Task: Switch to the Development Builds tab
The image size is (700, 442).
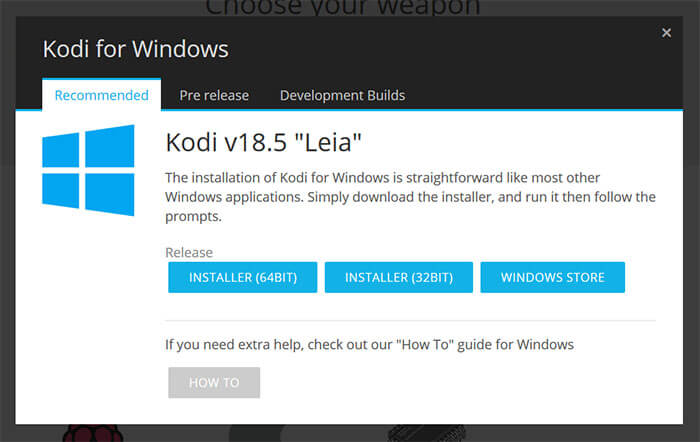Action: [x=342, y=95]
